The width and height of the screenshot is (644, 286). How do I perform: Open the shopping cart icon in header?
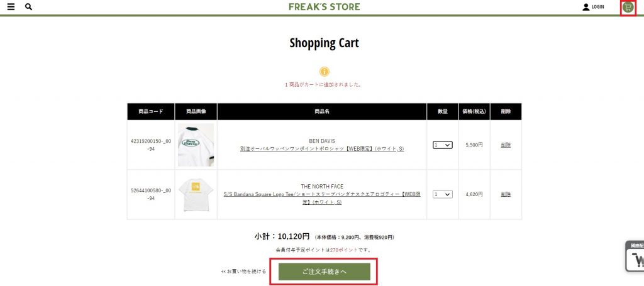(x=628, y=7)
